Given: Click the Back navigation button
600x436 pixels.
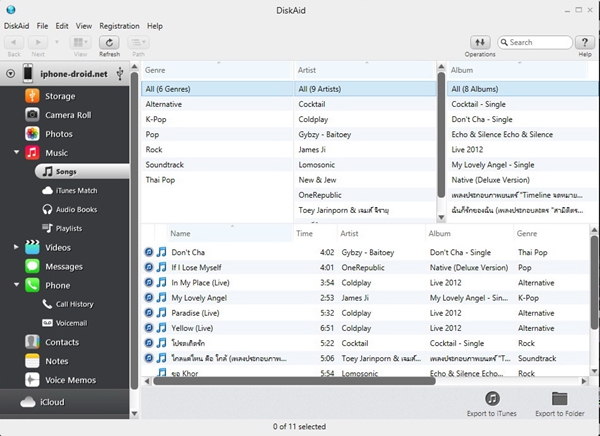Looking at the screenshot, I should click(x=14, y=42).
